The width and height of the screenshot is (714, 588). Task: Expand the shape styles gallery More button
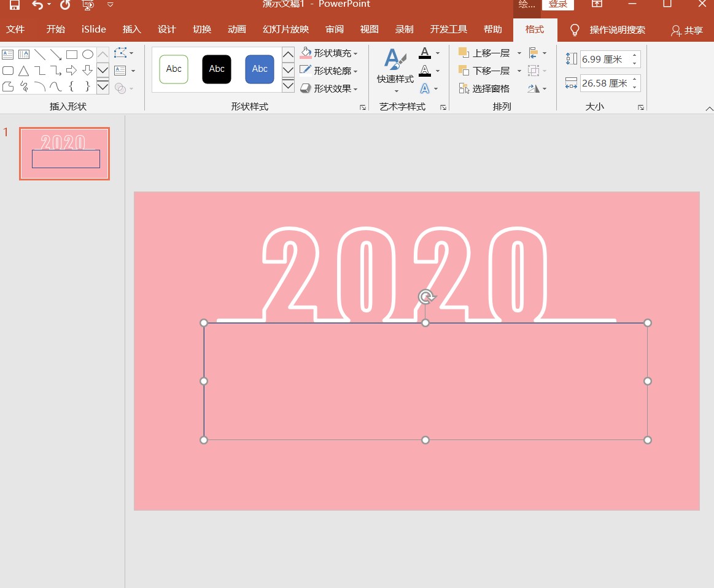tap(289, 85)
